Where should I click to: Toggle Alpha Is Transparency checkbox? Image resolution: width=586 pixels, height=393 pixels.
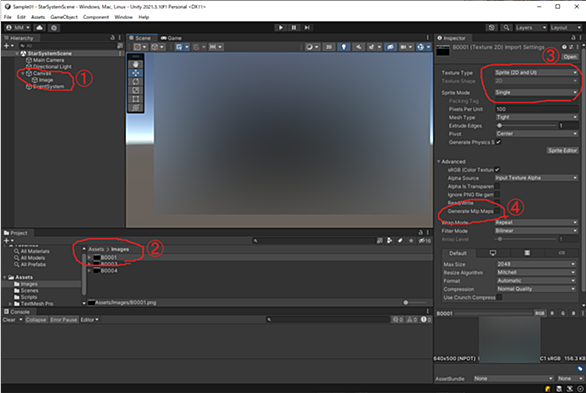pos(497,186)
